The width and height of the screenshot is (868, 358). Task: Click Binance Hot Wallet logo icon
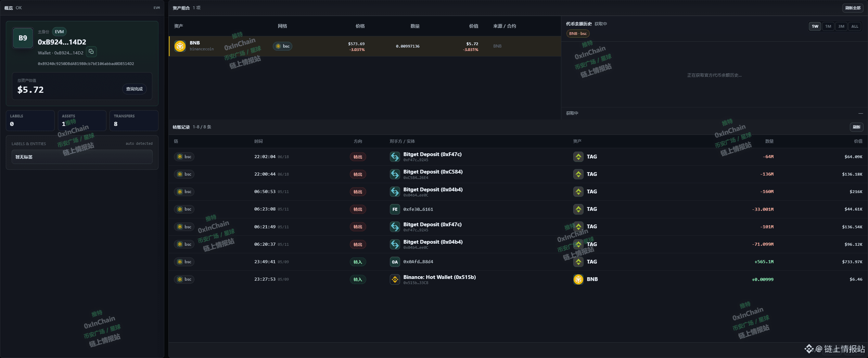[395, 279]
